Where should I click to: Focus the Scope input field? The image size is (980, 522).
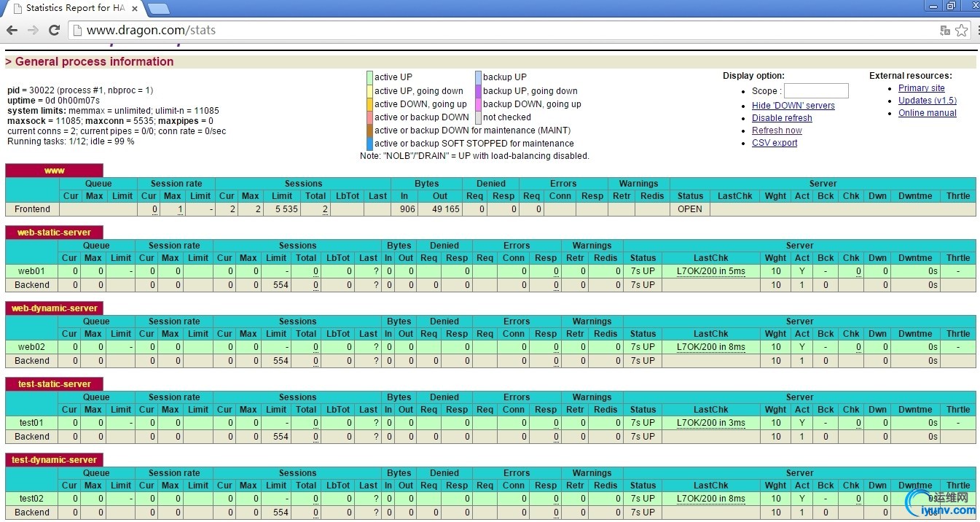[816, 90]
